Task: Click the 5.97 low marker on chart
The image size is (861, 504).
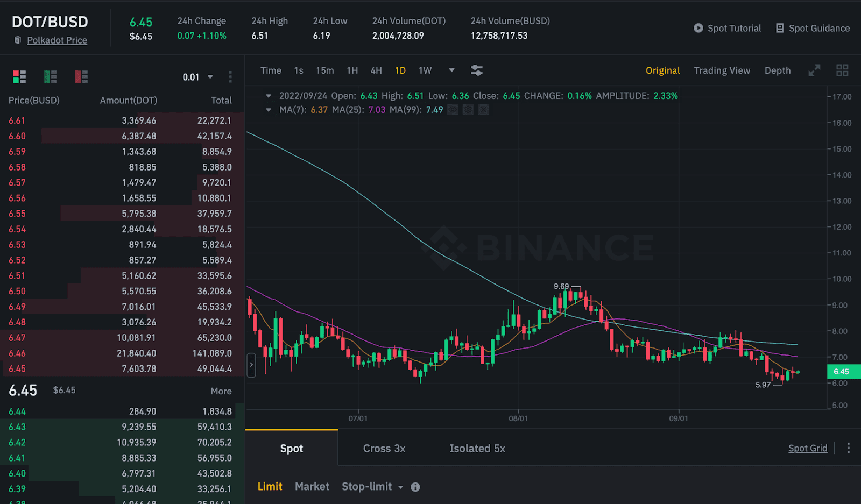Action: [x=763, y=385]
